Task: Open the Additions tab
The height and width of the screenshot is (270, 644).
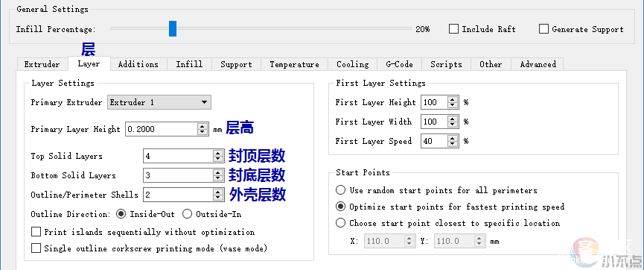Action: [138, 64]
